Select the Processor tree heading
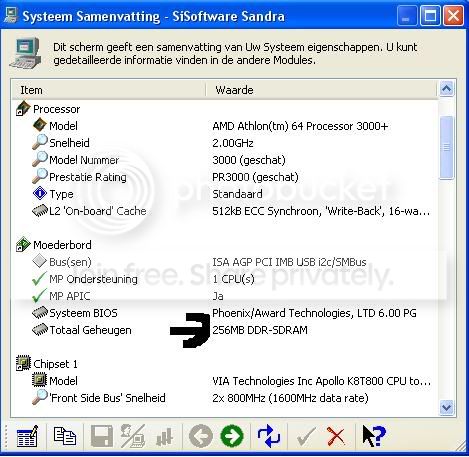The width and height of the screenshot is (469, 457). tap(57, 109)
